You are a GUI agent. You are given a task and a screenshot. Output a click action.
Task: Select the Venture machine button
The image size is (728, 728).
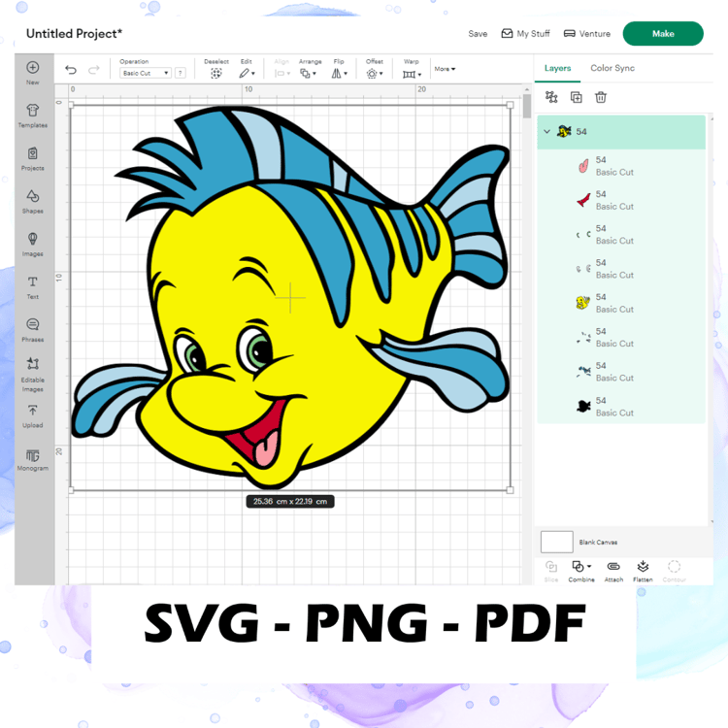[x=587, y=33]
